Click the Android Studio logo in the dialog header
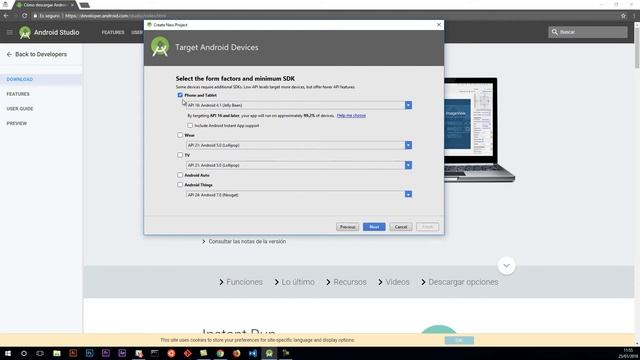Image resolution: width=640 pixels, height=360 pixels. tap(160, 47)
